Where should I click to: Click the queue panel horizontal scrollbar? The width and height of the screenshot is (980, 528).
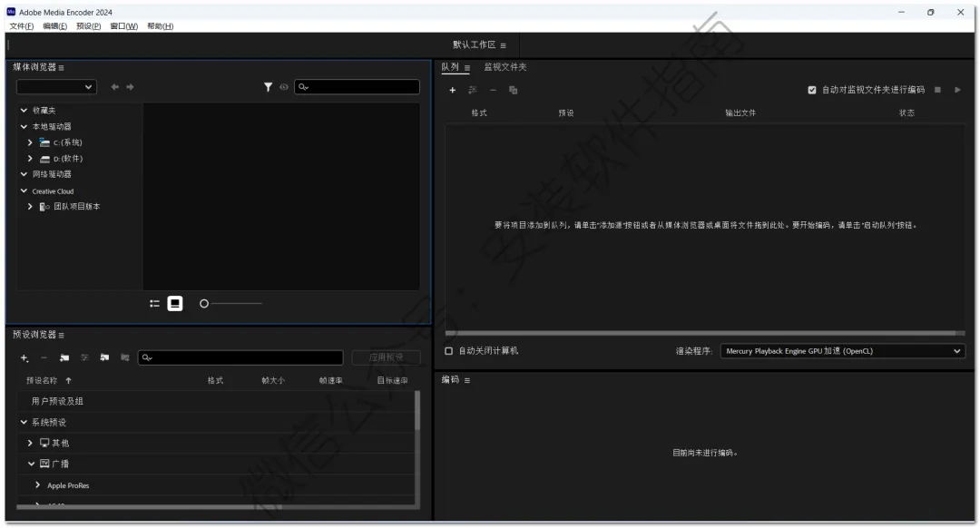[701, 334]
